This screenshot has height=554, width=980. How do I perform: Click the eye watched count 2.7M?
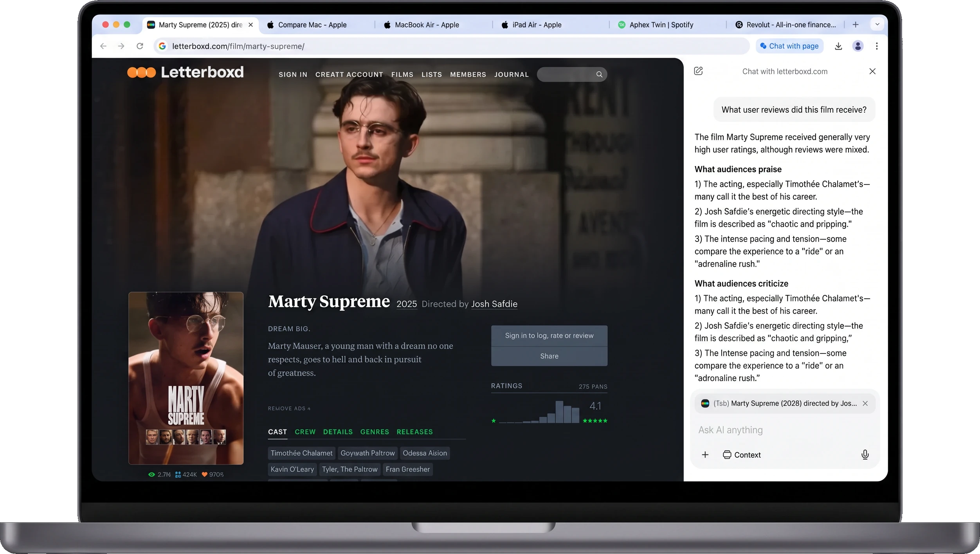(159, 475)
